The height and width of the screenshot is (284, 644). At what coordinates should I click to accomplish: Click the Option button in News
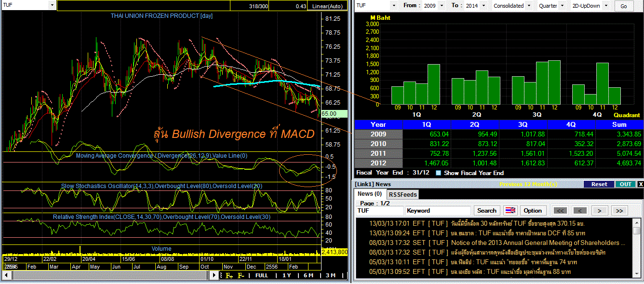pos(533,211)
